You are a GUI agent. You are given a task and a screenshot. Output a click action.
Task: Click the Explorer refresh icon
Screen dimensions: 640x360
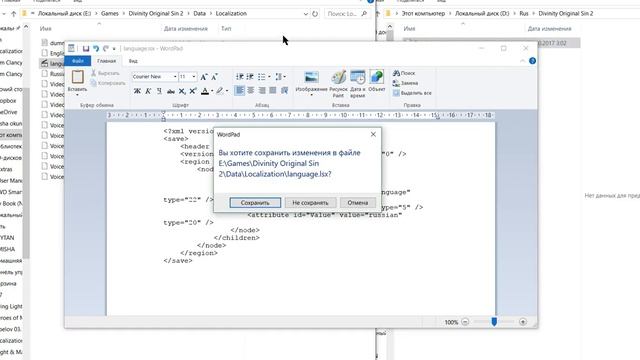(x=315, y=13)
